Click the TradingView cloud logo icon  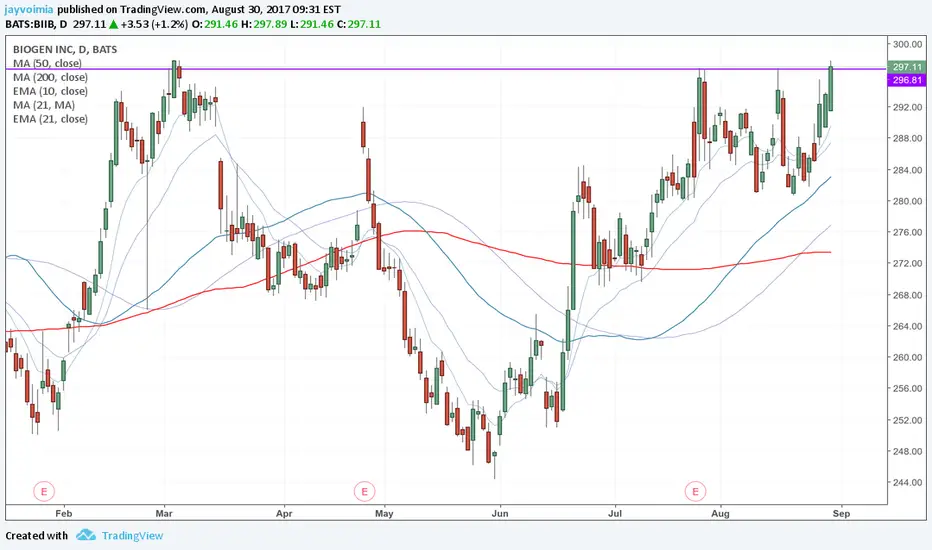click(86, 535)
